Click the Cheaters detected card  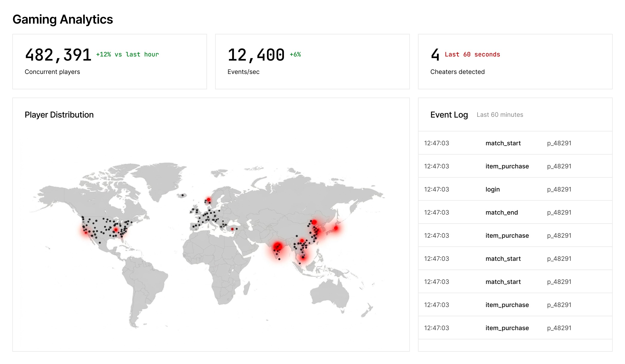click(515, 62)
